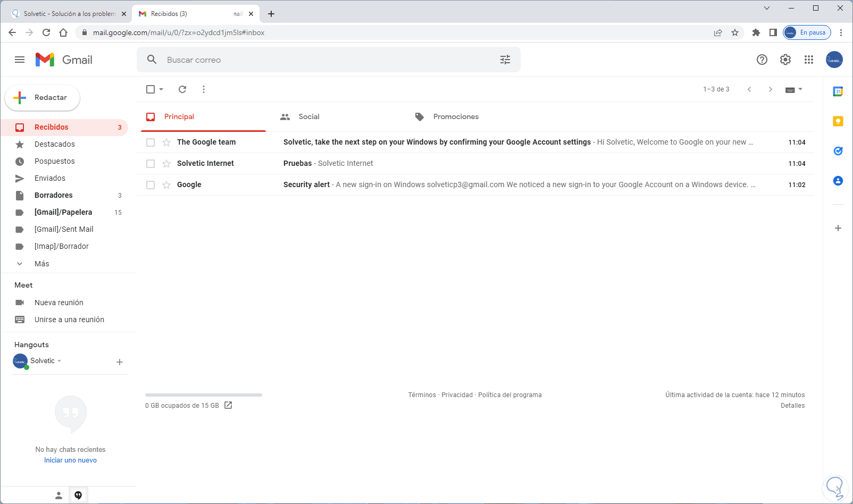Image resolution: width=853 pixels, height=504 pixels.
Task: Go to the older messages page arrow
Action: 771,89
